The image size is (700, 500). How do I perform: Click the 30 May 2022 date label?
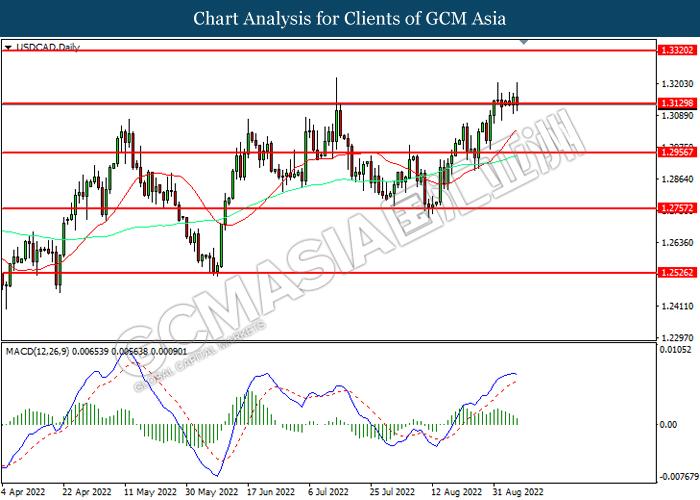tap(212, 492)
